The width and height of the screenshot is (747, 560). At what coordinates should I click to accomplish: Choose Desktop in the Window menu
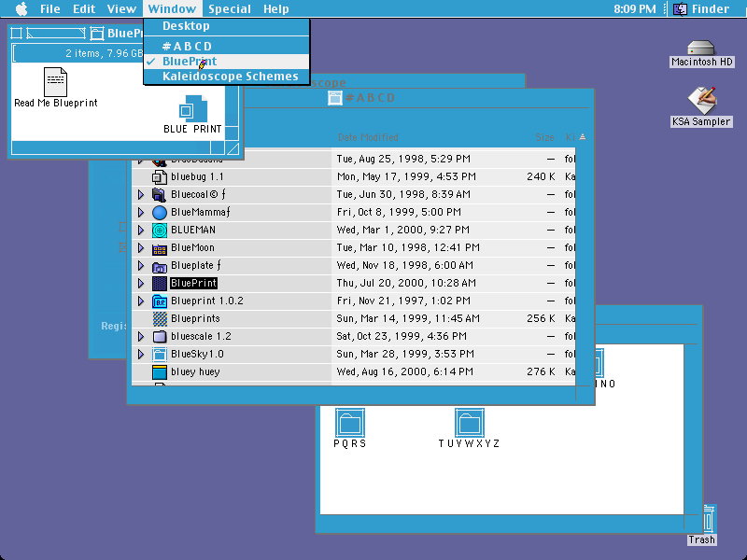coord(227,26)
